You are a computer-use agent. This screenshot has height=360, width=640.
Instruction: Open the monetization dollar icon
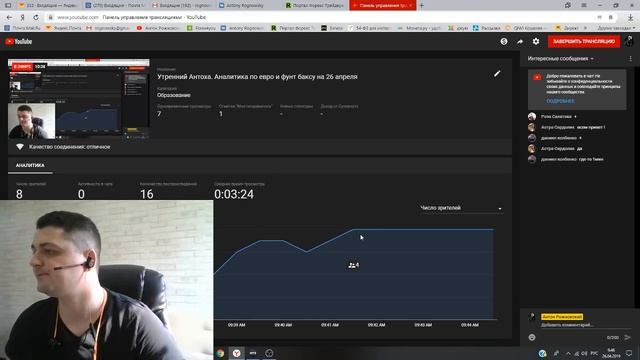(504, 41)
